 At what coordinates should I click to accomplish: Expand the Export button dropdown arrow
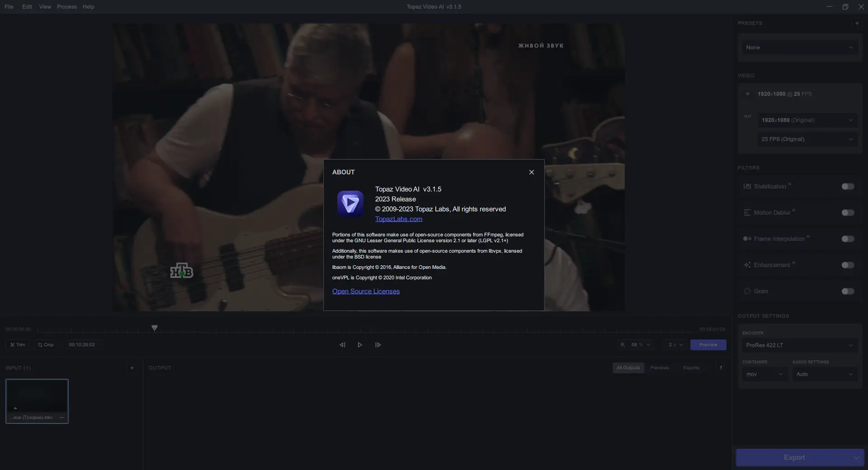pos(856,458)
